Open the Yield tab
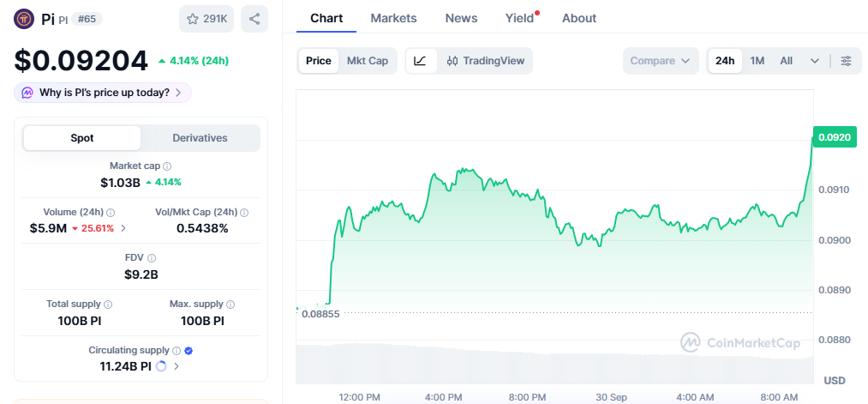868x404 pixels. (520, 18)
